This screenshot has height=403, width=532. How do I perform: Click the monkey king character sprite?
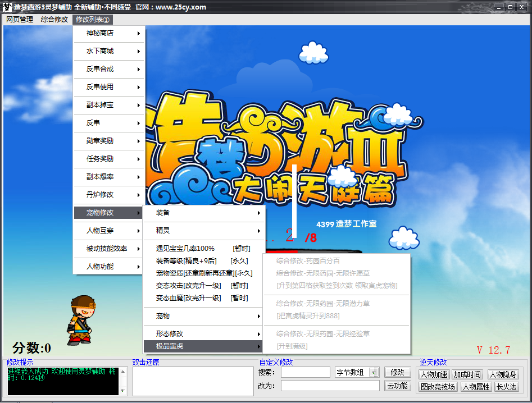pyautogui.click(x=81, y=320)
